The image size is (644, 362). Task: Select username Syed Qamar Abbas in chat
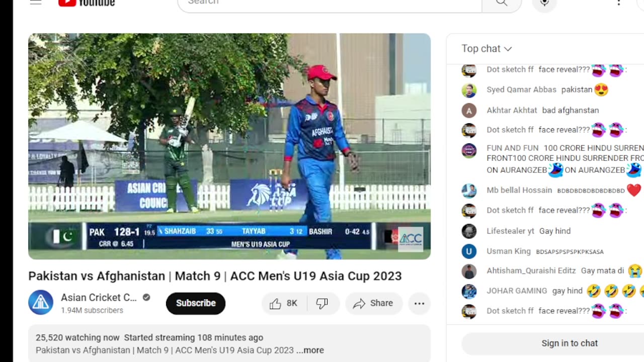[521, 90]
